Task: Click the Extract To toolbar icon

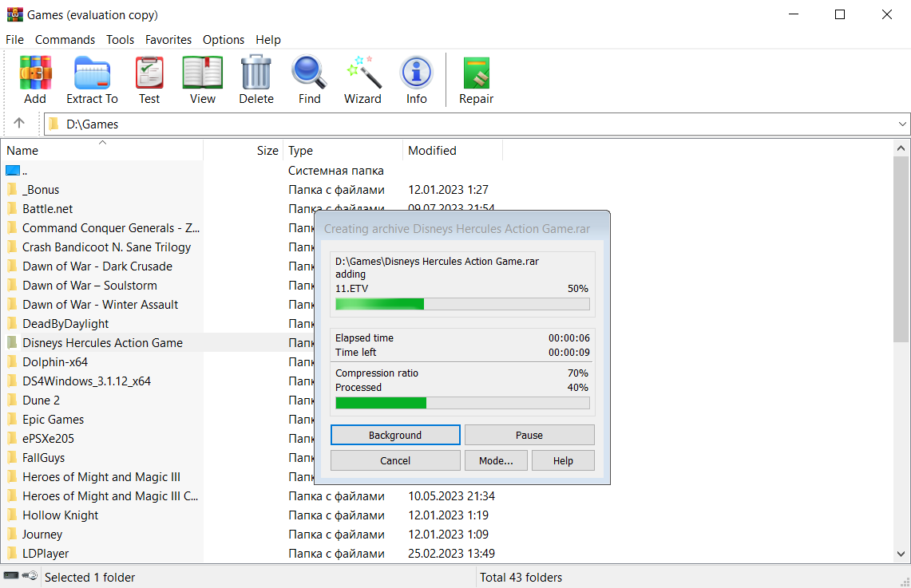Action: coord(92,73)
